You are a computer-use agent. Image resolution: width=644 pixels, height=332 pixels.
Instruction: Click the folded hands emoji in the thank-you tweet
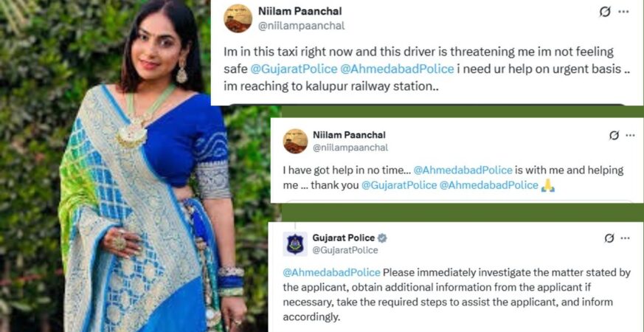click(548, 185)
